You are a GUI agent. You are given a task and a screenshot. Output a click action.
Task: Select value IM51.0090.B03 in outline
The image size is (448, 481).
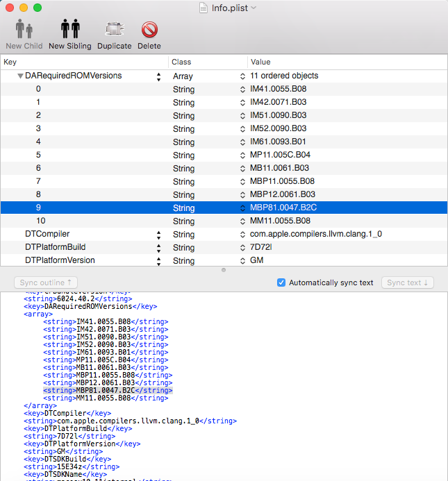(x=279, y=115)
